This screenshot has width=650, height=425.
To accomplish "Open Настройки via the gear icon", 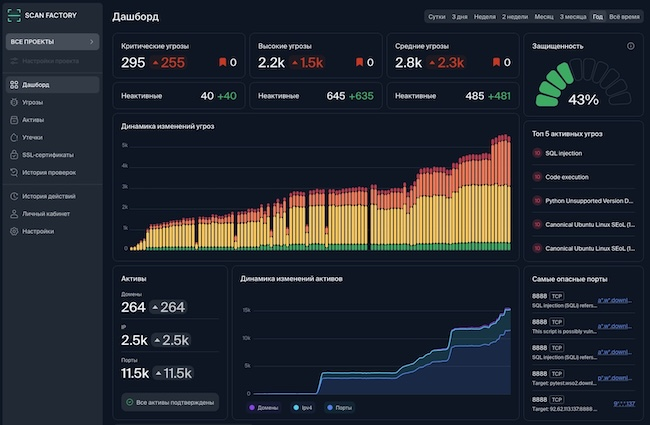I will (x=13, y=231).
